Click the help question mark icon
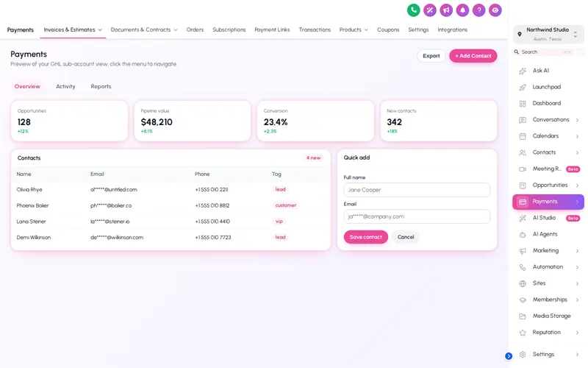The image size is (588, 368). pos(479,10)
